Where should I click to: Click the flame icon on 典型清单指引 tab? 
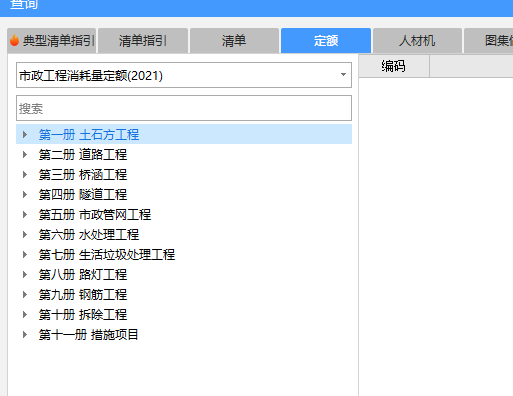tap(14, 40)
